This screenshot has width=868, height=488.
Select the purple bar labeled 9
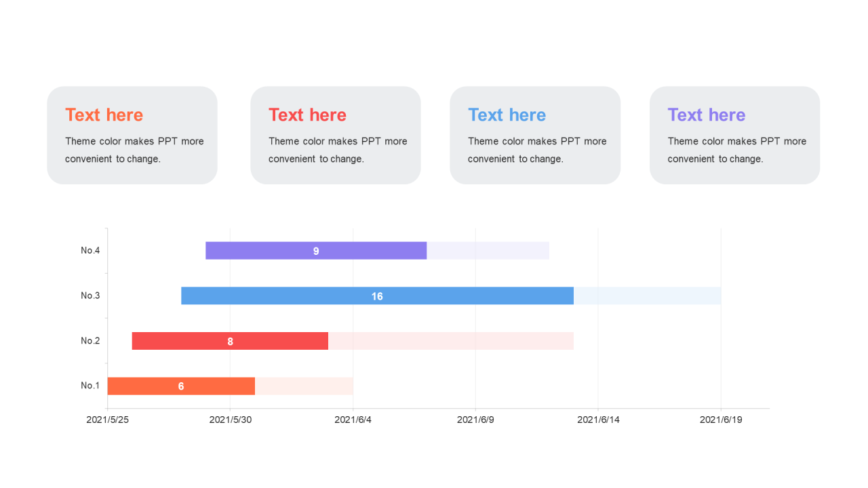(316, 251)
